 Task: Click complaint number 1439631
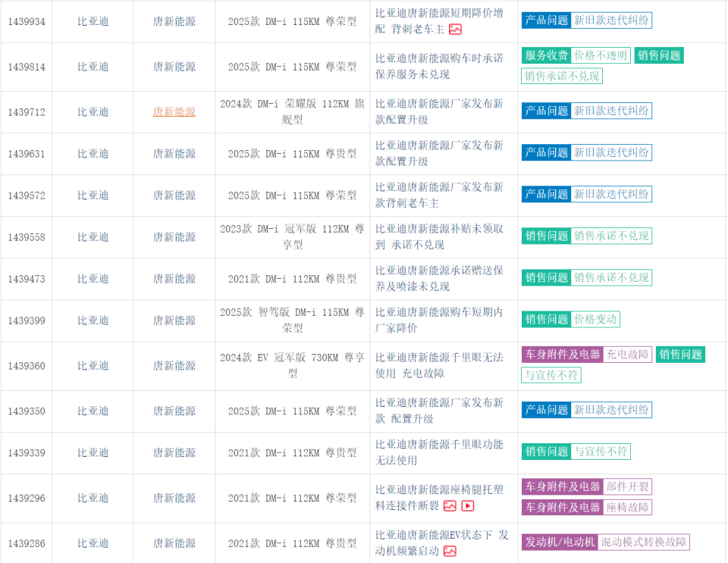tap(27, 154)
